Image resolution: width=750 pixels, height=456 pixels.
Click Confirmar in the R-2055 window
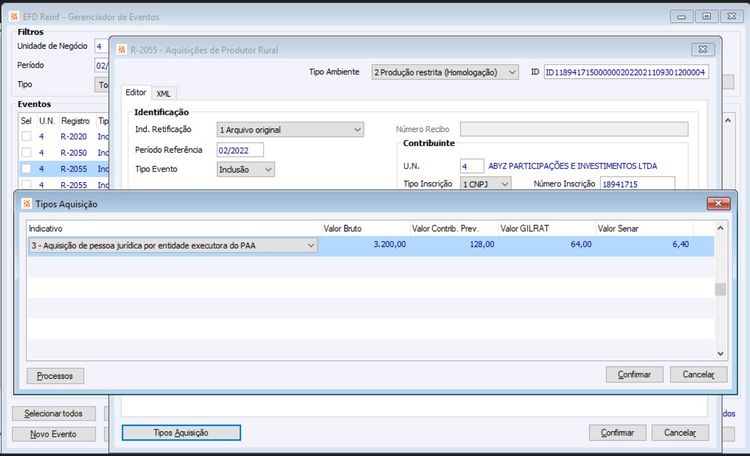pyautogui.click(x=618, y=433)
